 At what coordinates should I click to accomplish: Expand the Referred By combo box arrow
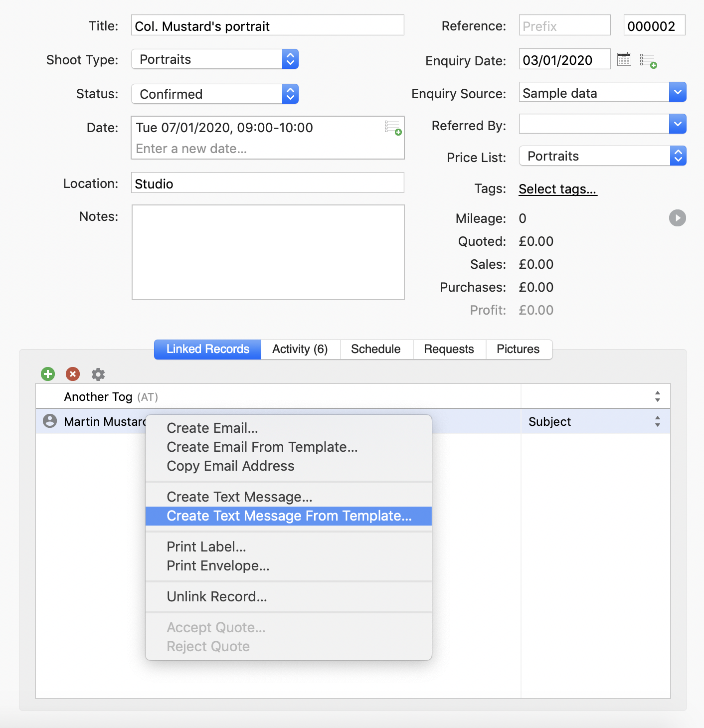pyautogui.click(x=678, y=124)
